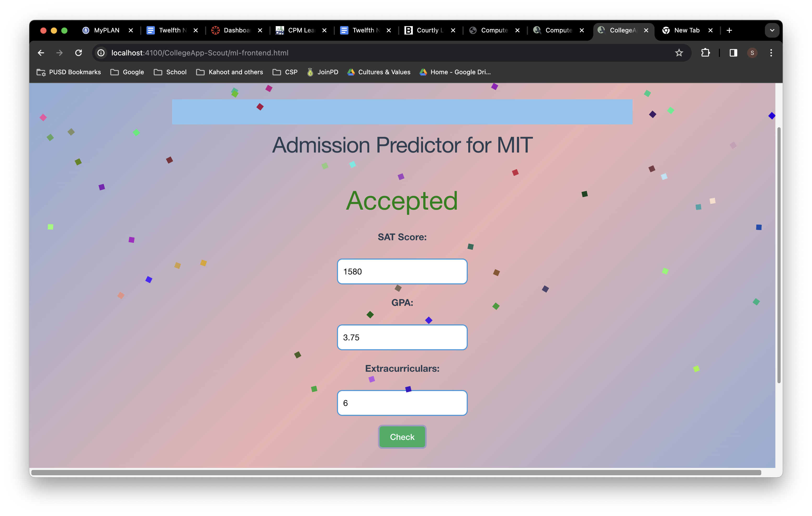Open a new tab with plus
The image size is (812, 516).
pos(729,30)
